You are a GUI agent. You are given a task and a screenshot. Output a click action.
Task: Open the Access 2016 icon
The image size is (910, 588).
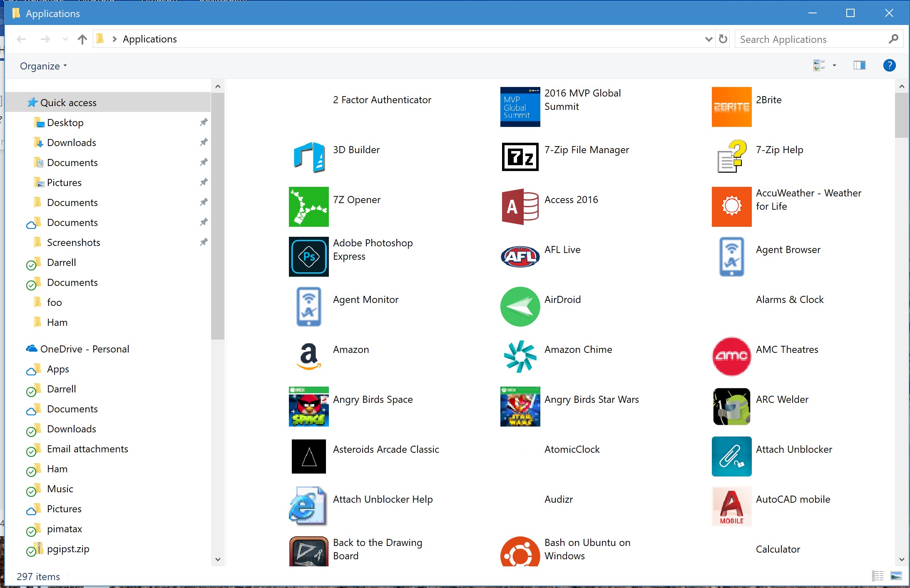tap(520, 207)
